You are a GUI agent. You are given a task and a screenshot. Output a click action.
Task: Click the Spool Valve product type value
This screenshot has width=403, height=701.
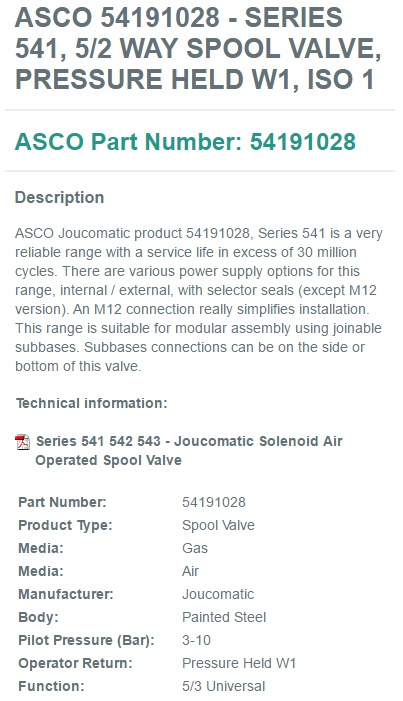[218, 525]
